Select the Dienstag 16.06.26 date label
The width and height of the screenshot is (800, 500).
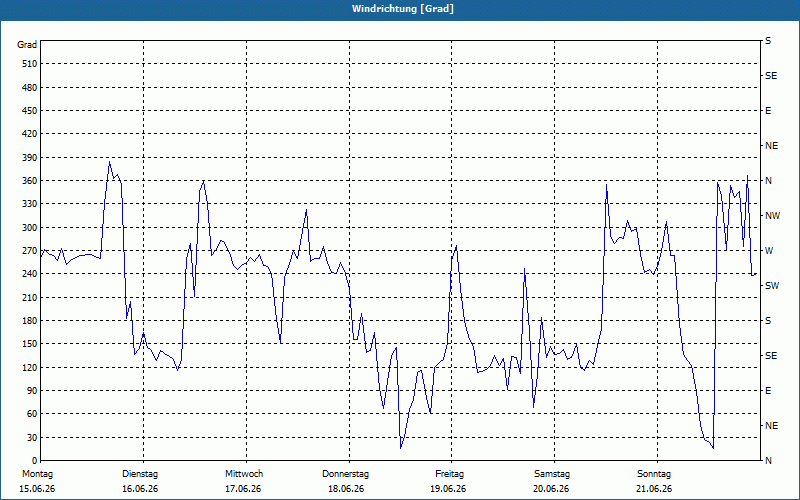pos(140,481)
